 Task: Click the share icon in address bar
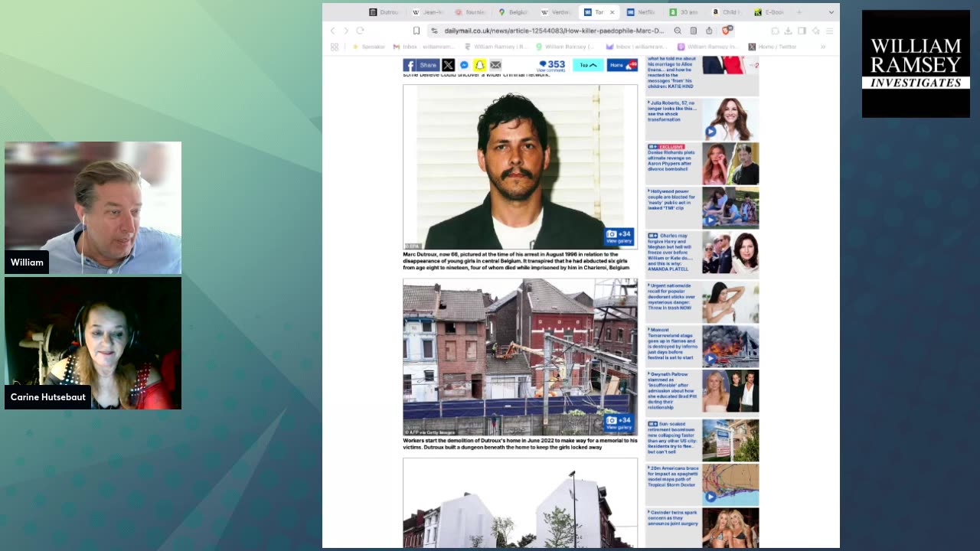[x=709, y=31]
